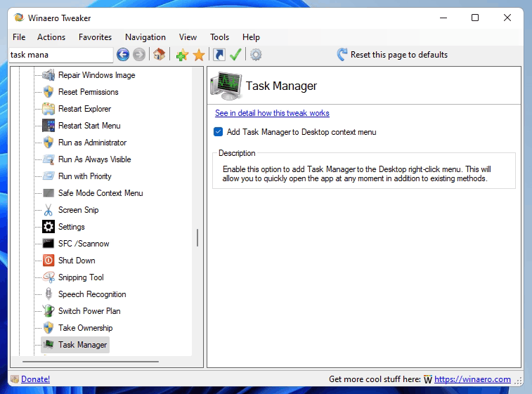Select Switch Power Plan in the tree
Viewport: 532px width, 394px height.
pyautogui.click(x=89, y=311)
